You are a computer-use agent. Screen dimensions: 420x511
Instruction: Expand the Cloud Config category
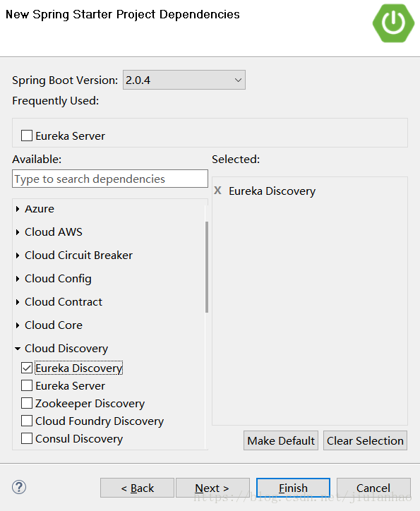pyautogui.click(x=18, y=278)
